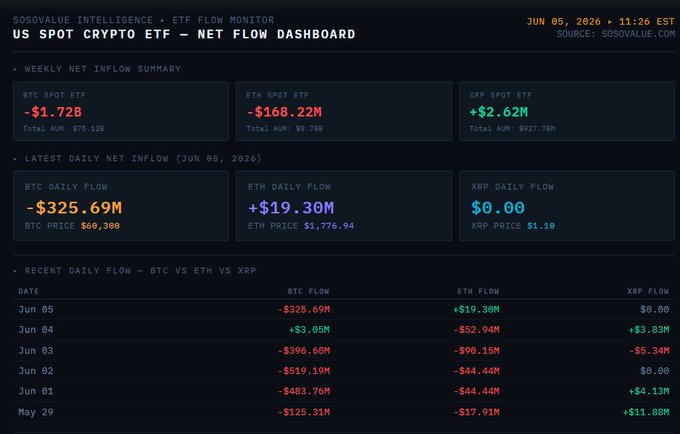Click the May 29 ETH flow -$17.91M
This screenshot has width=680, height=434.
click(476, 412)
